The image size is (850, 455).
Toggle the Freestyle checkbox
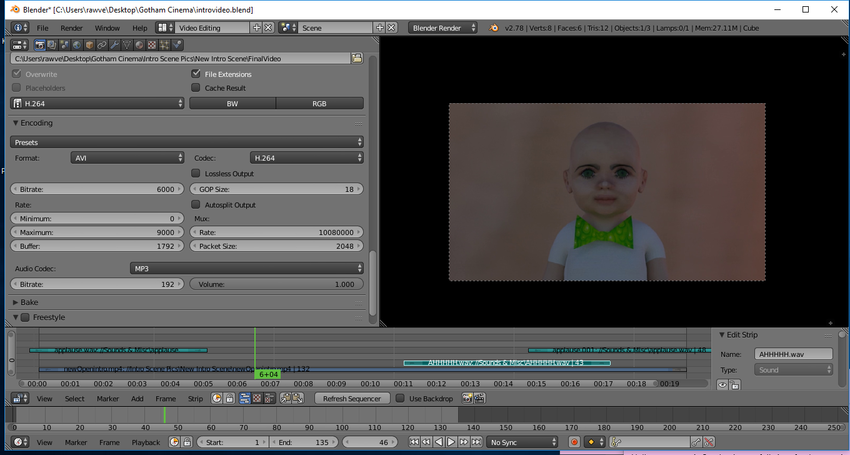[25, 317]
